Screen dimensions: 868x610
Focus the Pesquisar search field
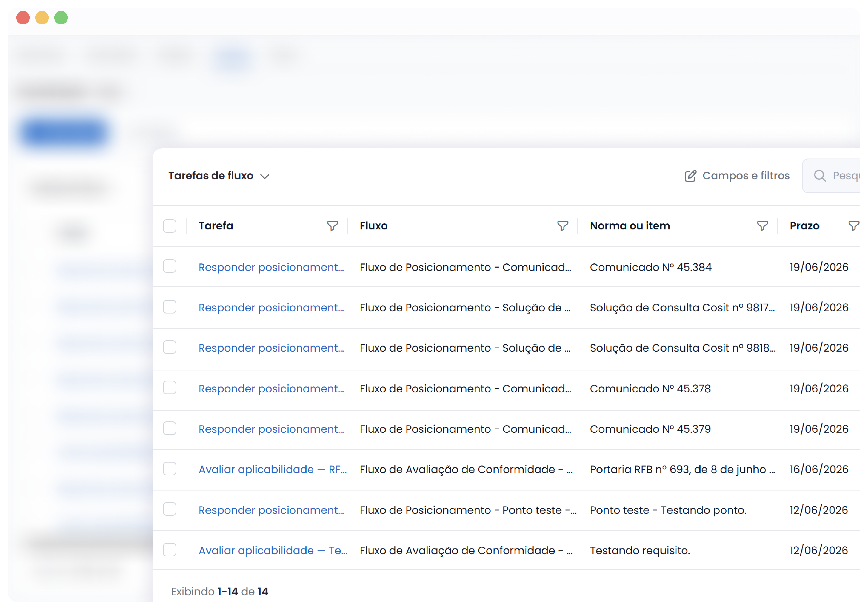click(831, 176)
